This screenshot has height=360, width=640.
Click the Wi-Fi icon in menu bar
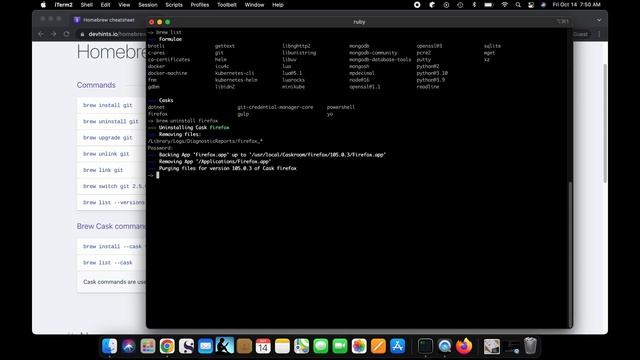click(504, 5)
